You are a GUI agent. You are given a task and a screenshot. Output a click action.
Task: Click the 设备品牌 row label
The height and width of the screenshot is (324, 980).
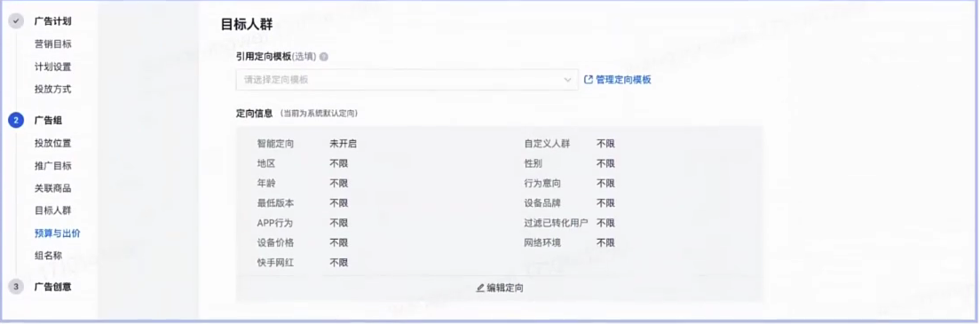click(x=542, y=203)
